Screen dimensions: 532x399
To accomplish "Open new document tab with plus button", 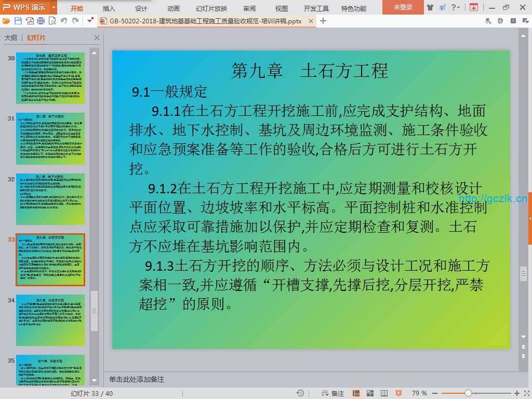I will (x=323, y=21).
